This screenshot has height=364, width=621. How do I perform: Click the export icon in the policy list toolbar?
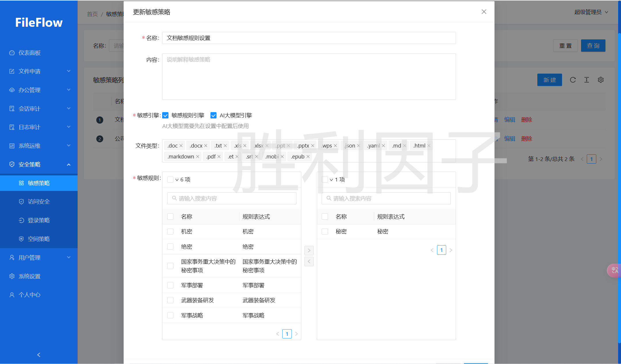pos(586,80)
